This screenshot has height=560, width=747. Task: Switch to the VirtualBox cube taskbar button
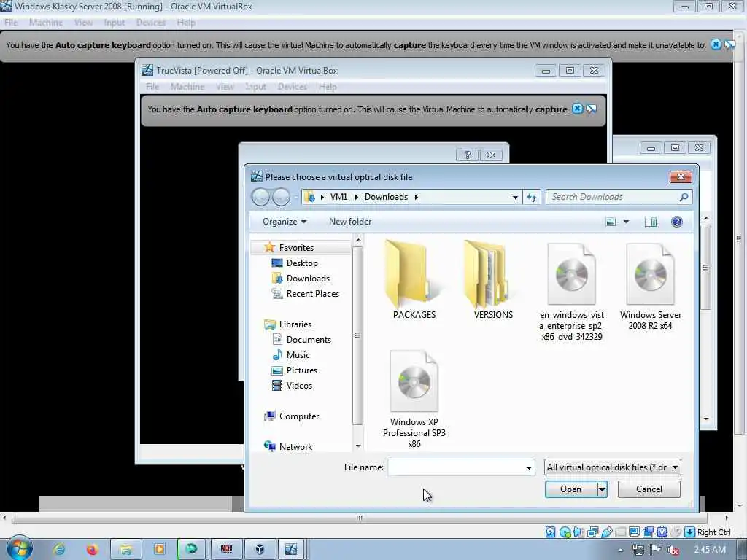point(260,549)
